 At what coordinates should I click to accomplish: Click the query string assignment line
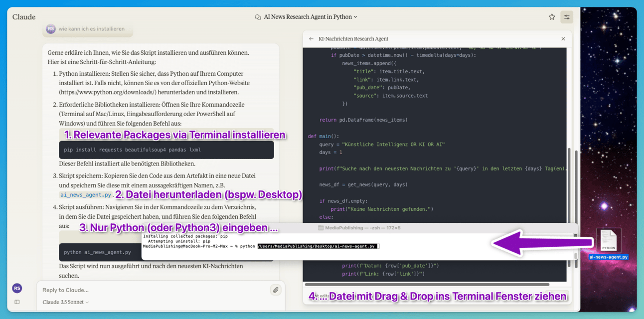[x=382, y=144]
